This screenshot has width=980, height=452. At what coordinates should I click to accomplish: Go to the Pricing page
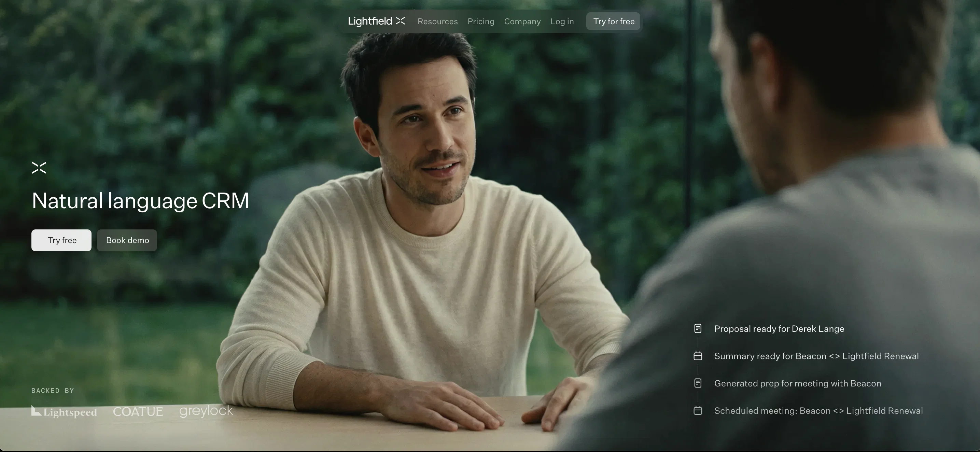click(x=481, y=21)
